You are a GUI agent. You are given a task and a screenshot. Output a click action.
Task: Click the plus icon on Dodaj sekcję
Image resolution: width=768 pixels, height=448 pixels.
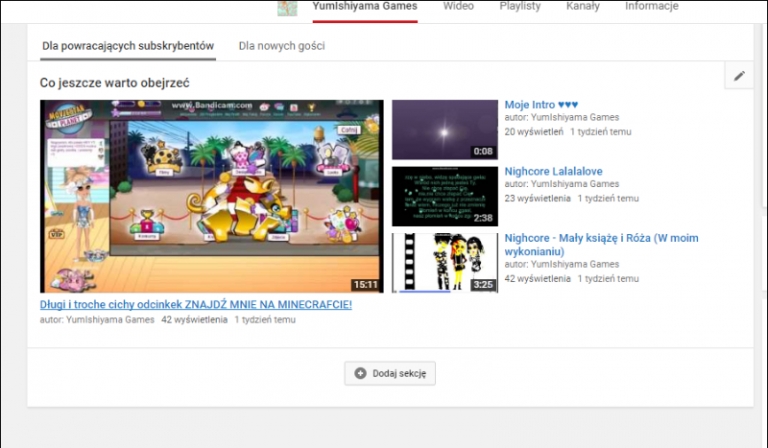point(360,373)
